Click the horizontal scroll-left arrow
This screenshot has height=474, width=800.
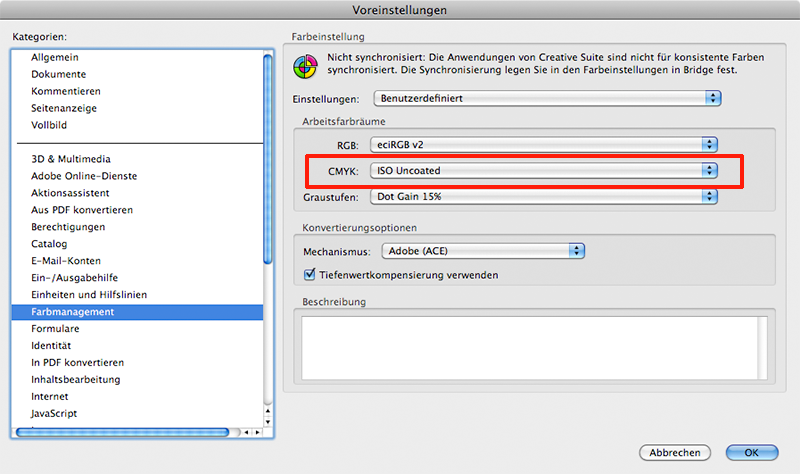[246, 432]
